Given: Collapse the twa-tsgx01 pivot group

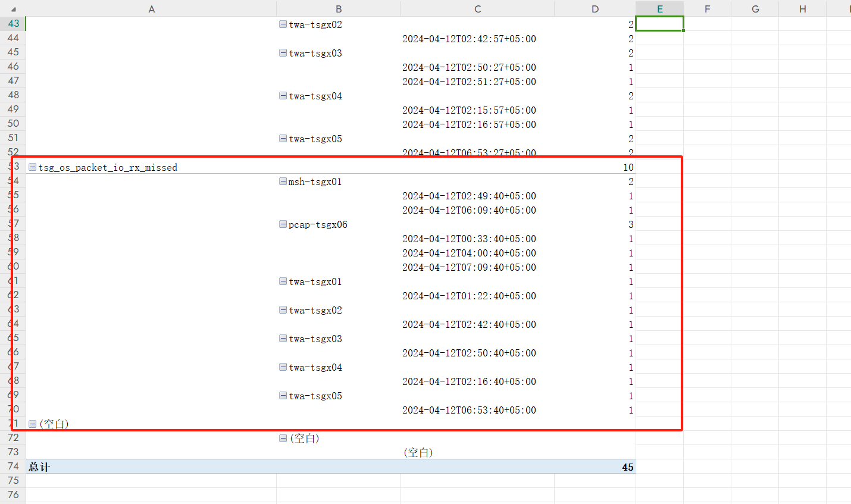Looking at the screenshot, I should coord(283,281).
